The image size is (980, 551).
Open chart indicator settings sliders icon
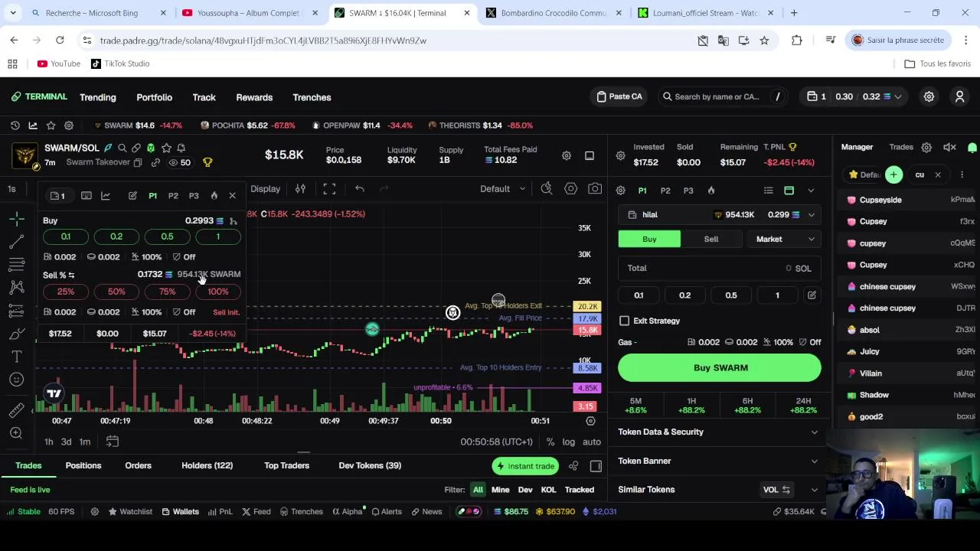click(x=300, y=189)
